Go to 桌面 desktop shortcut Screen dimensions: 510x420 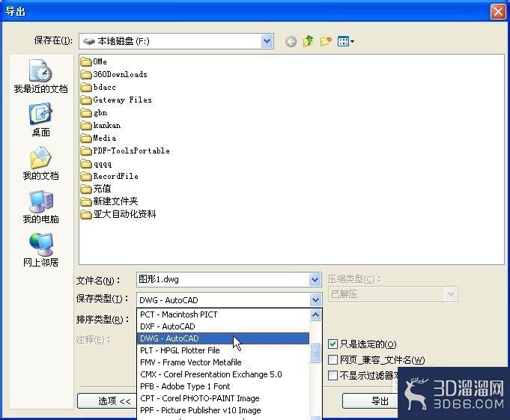click(40, 120)
